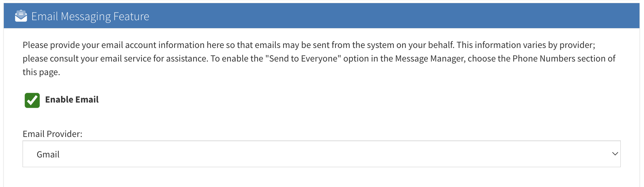Screen dimensions: 644x187
Task: Click the "this page." line of description
Action: 41,72
